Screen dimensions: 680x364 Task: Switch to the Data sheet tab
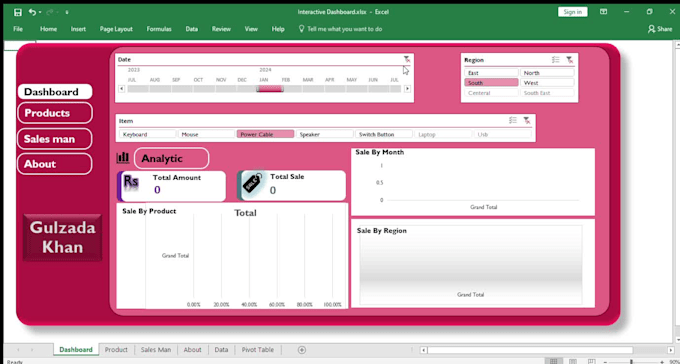tap(221, 350)
